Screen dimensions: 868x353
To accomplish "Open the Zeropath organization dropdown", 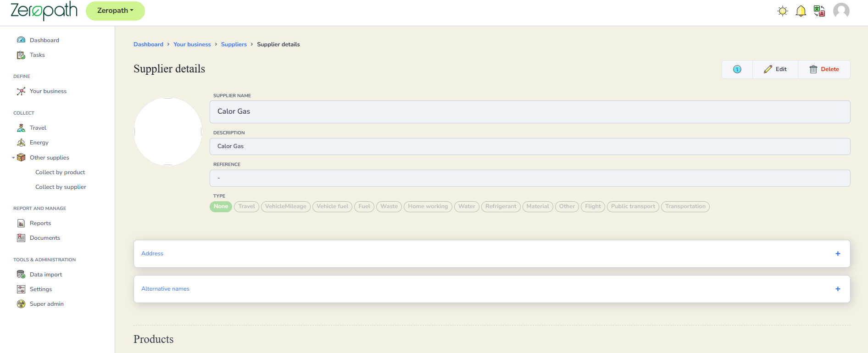I will pos(115,11).
